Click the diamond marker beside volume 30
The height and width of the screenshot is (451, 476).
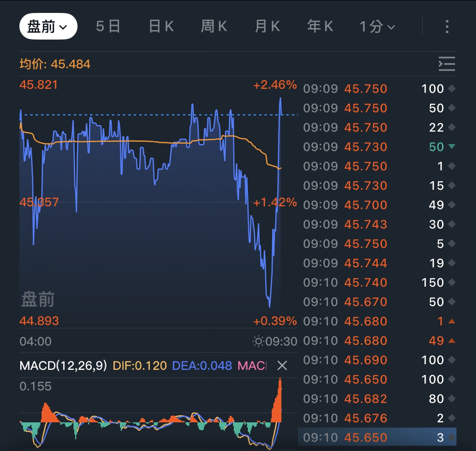click(452, 224)
